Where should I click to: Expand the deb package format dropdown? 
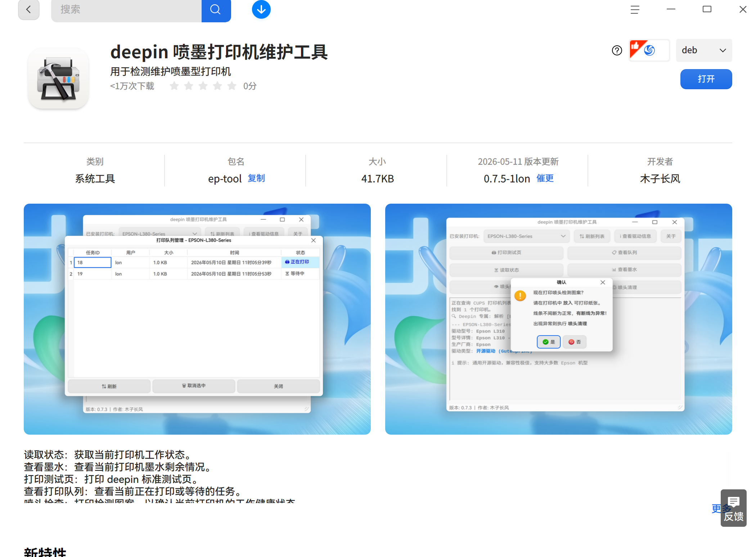pyautogui.click(x=704, y=50)
